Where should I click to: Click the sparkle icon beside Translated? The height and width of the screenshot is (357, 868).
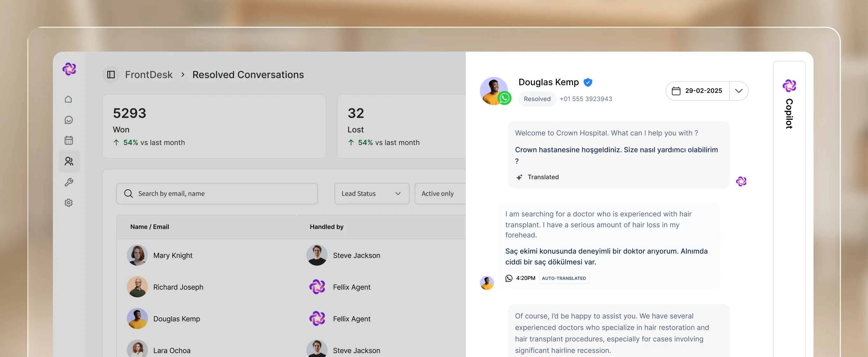point(519,177)
